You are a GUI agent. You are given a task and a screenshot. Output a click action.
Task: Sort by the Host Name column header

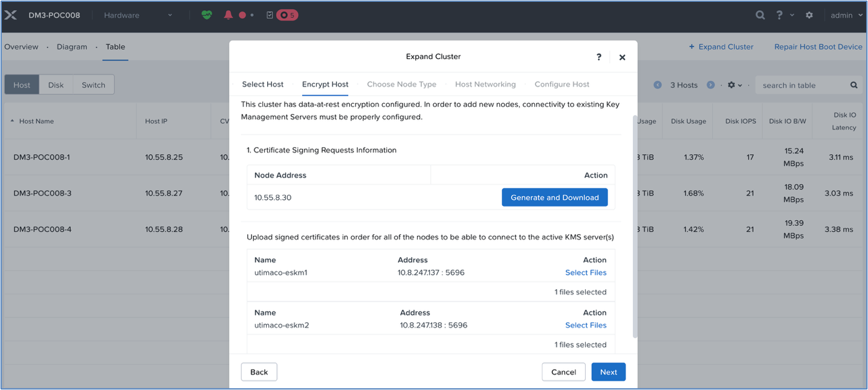tap(36, 121)
